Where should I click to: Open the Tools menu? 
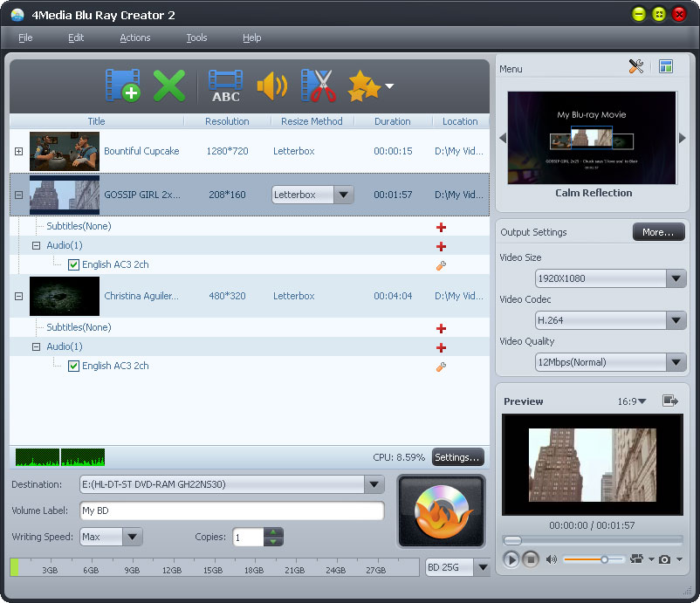(x=196, y=38)
